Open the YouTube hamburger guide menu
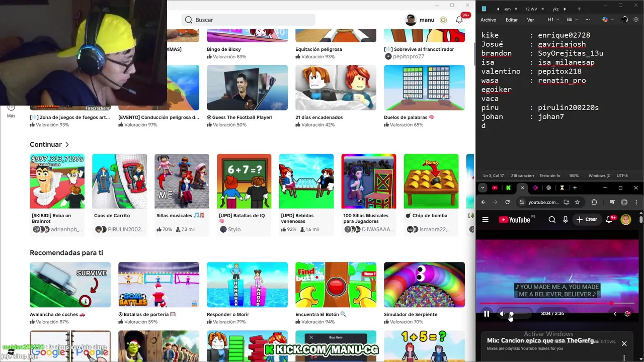 coord(486,220)
